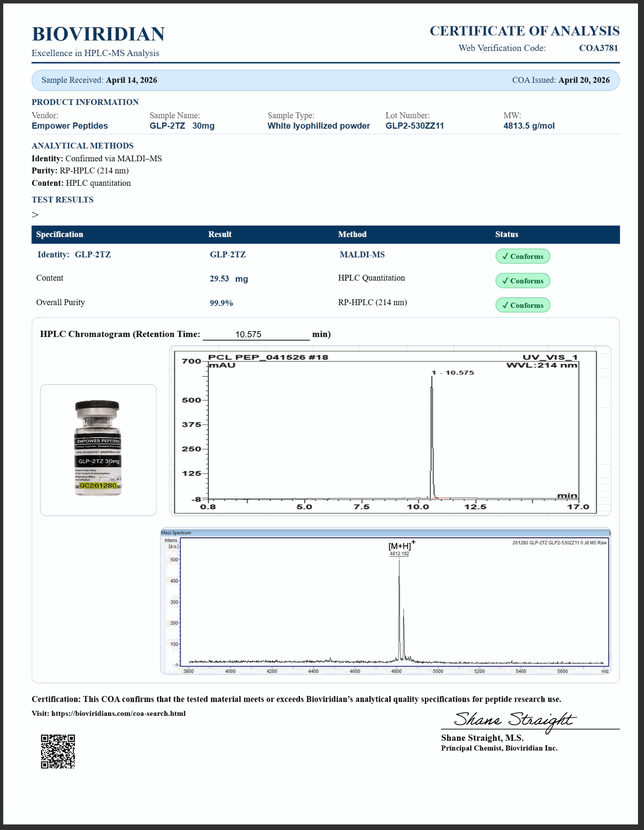This screenshot has height=830, width=644.
Task: Click the Result column header
Action: pyautogui.click(x=220, y=234)
